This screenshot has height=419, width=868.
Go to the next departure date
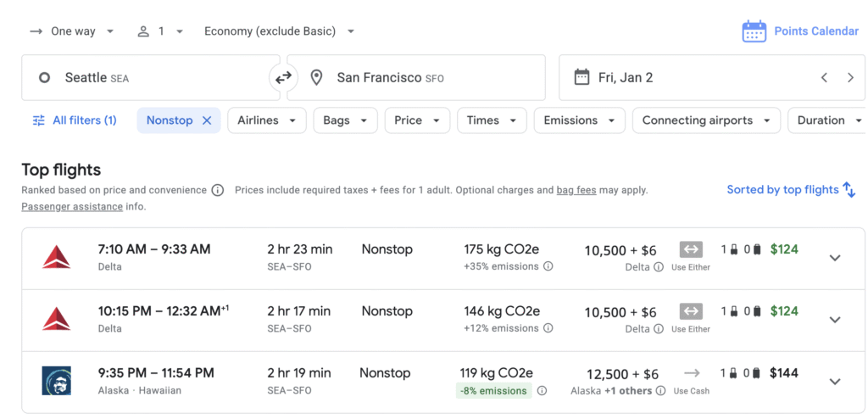pos(850,78)
